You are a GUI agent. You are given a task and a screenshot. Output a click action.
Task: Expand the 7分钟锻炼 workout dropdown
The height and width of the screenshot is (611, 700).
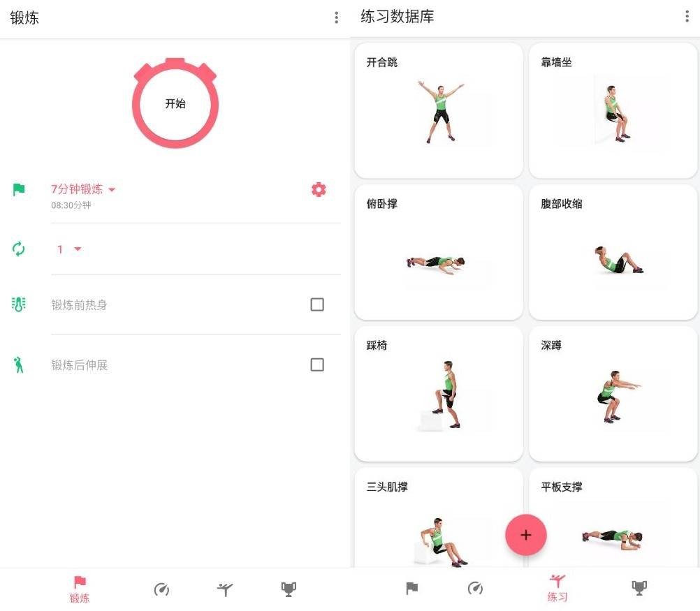83,189
